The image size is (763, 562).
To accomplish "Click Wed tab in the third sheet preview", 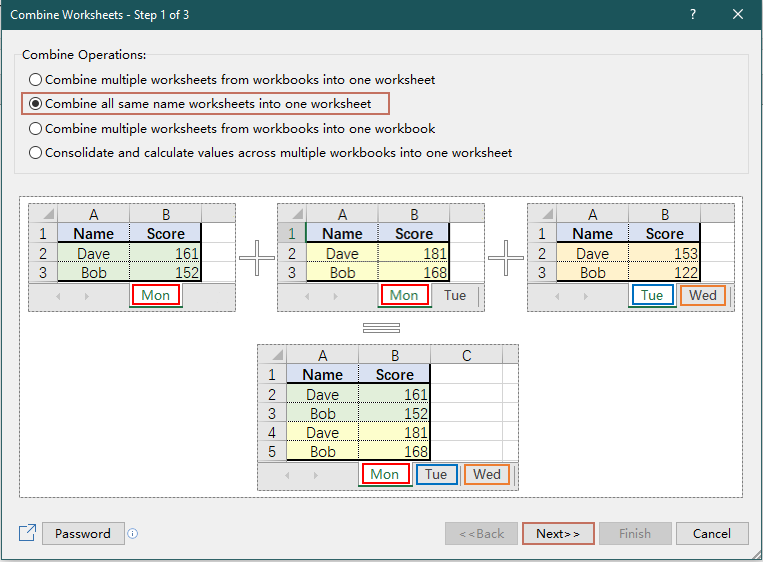I will (703, 295).
